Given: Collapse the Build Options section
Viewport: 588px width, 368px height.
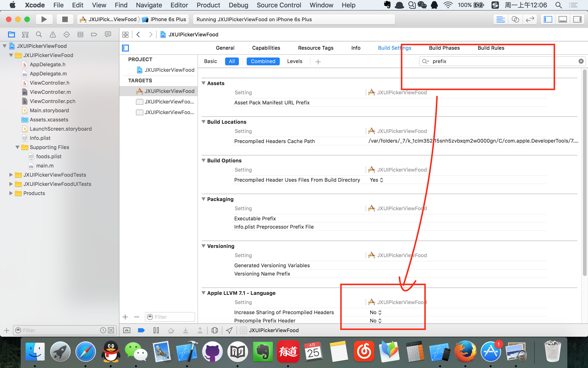Looking at the screenshot, I should click(204, 160).
